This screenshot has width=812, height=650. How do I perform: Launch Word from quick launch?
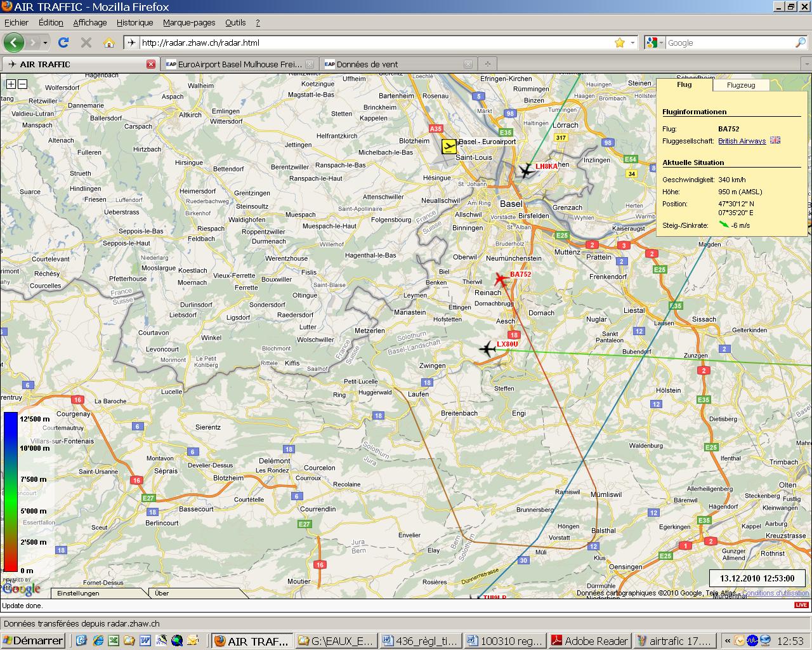coord(145,640)
